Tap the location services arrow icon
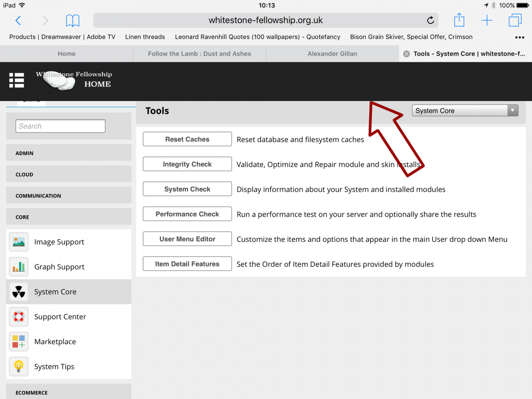 486,5
